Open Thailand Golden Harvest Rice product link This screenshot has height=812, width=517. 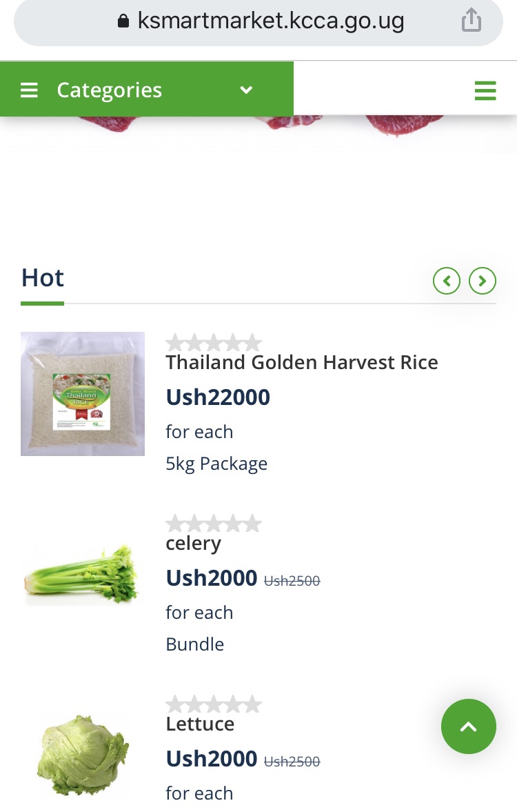[302, 362]
